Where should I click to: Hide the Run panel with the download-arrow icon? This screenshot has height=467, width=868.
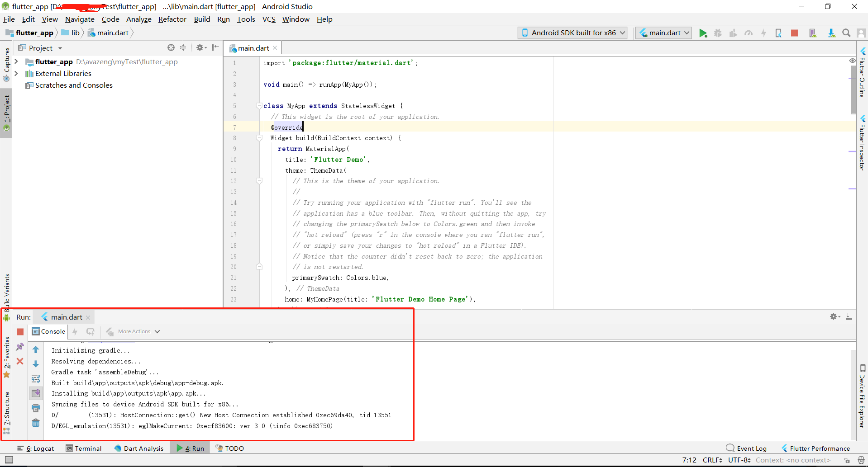[849, 317]
